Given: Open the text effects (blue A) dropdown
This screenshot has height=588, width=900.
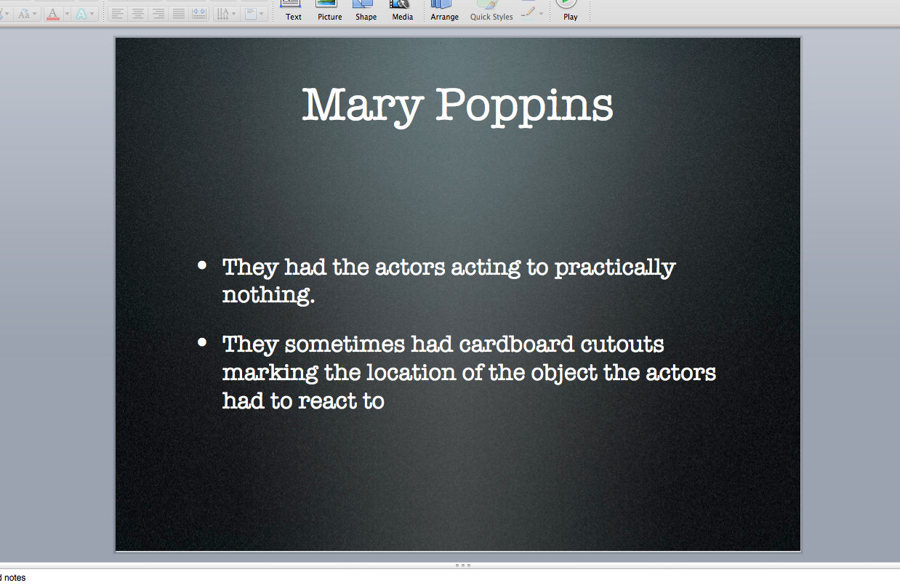Looking at the screenshot, I should pyautogui.click(x=85, y=14).
